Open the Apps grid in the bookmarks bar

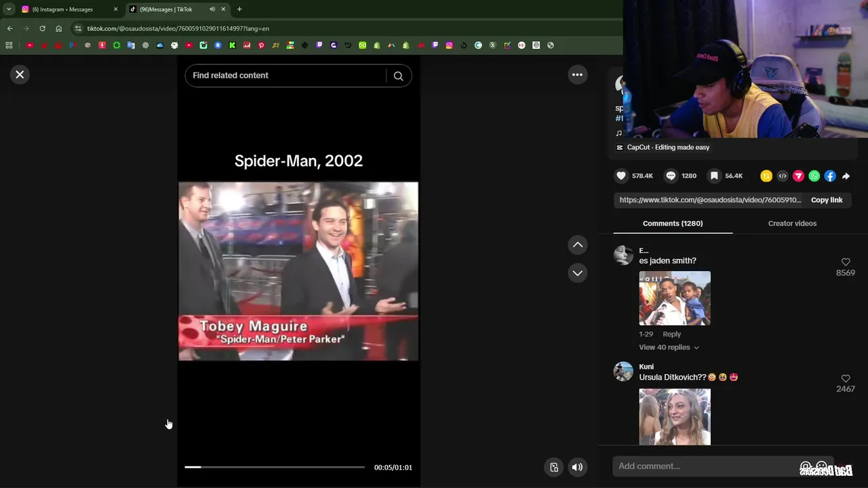[x=9, y=45]
